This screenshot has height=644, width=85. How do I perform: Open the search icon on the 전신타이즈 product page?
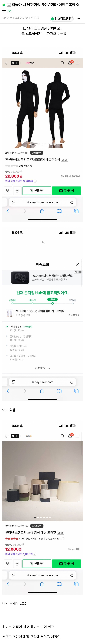(x=62, y=63)
